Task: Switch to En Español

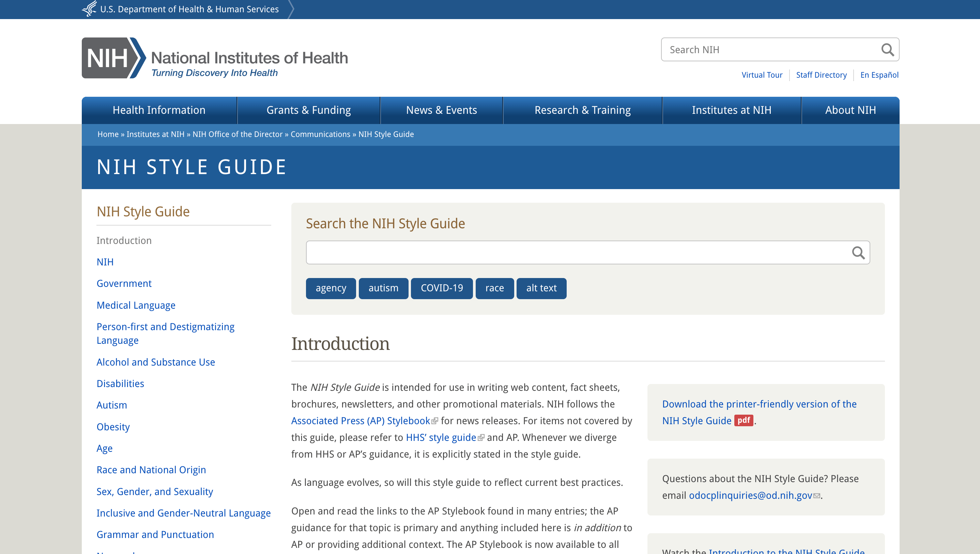Action: [879, 75]
